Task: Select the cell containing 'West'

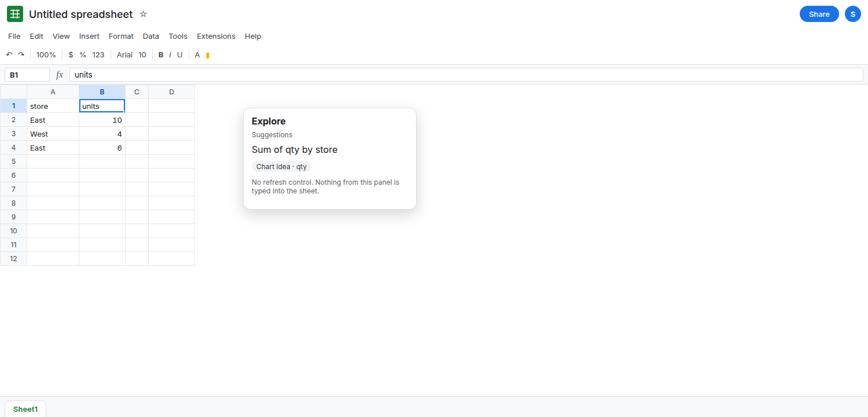Action: pyautogui.click(x=53, y=134)
